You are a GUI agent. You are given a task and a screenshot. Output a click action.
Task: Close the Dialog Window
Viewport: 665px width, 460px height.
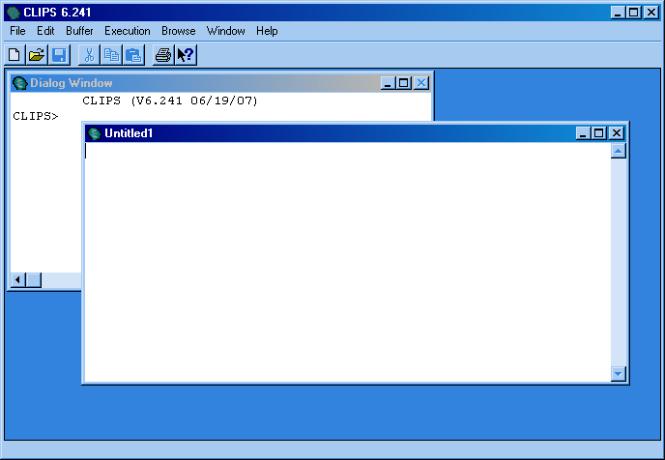tap(421, 83)
